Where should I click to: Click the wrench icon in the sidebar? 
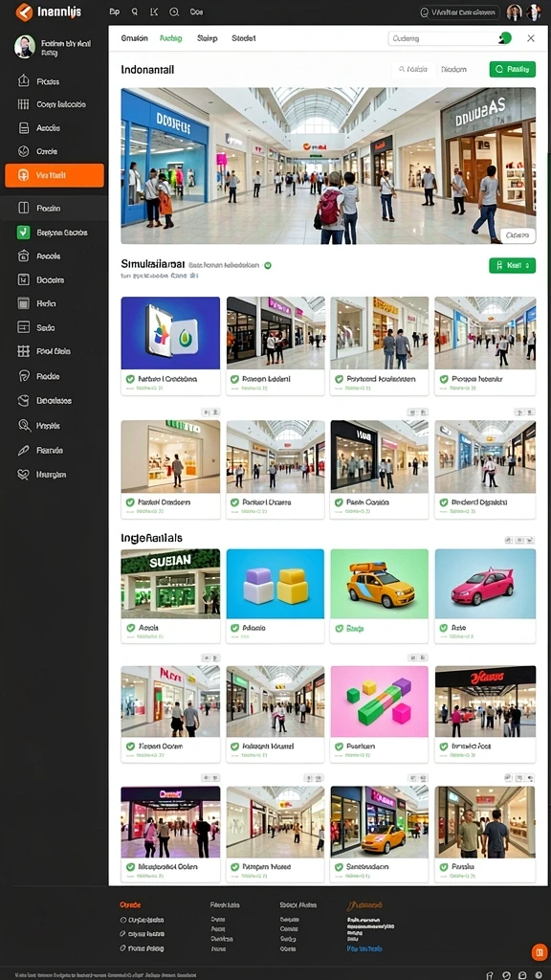[24, 450]
